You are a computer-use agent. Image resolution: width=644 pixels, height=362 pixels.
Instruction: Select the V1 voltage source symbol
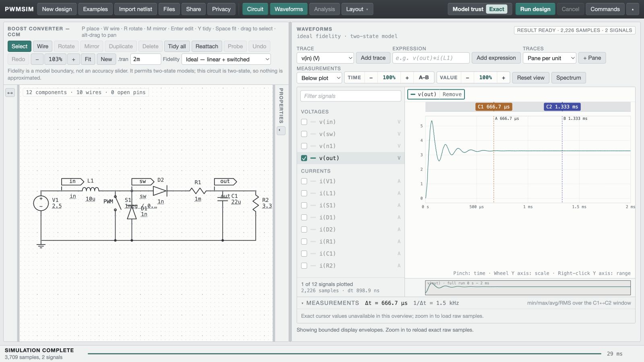click(x=41, y=203)
